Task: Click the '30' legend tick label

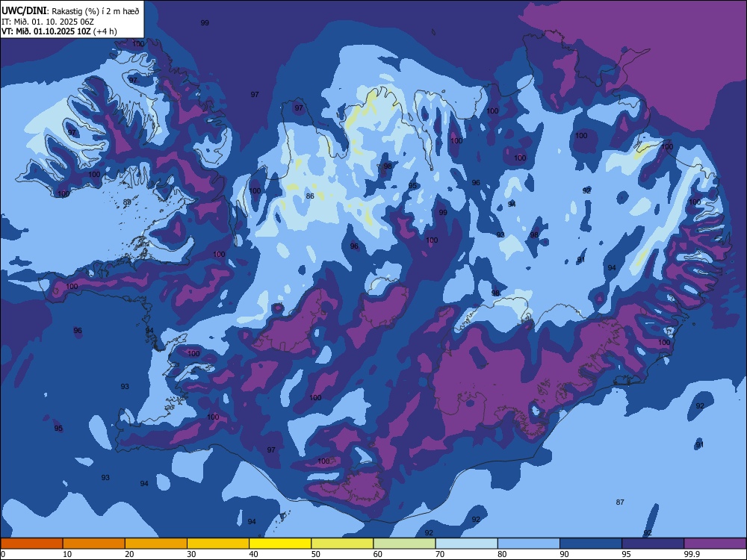Action: [191, 554]
